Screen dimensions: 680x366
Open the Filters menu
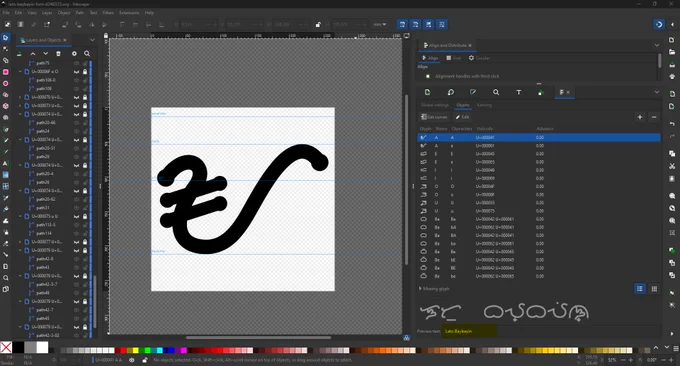pos(108,13)
